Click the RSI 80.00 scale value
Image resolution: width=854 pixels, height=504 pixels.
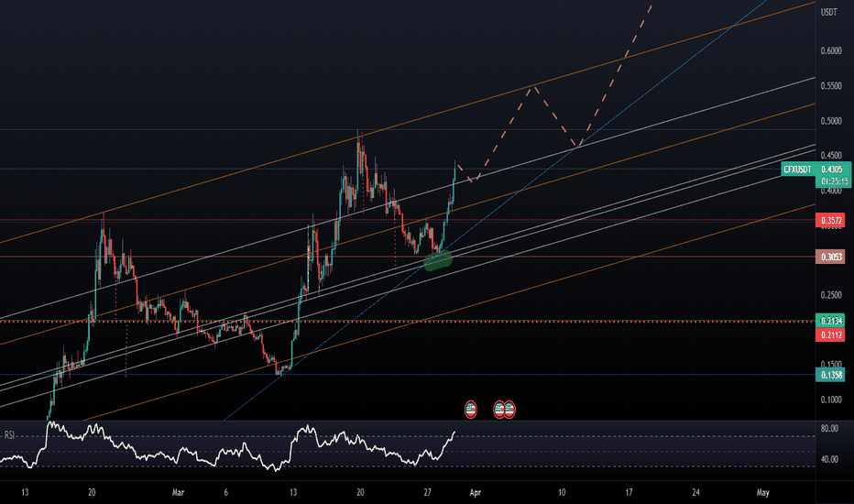[x=829, y=428]
